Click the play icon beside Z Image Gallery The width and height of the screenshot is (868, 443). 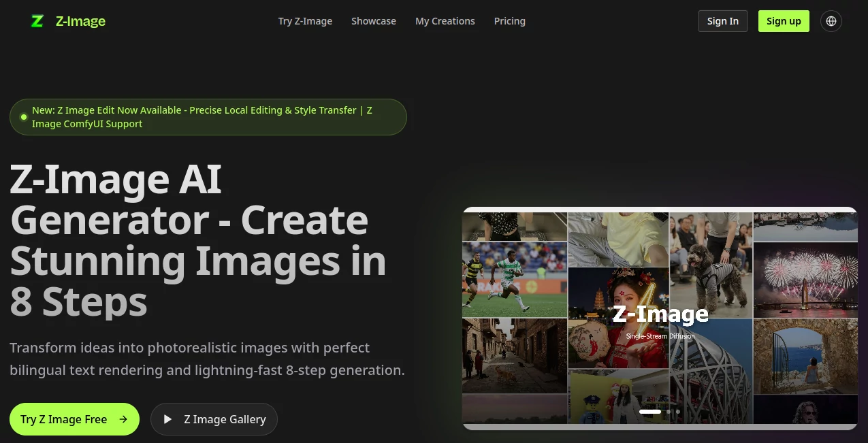(x=167, y=419)
